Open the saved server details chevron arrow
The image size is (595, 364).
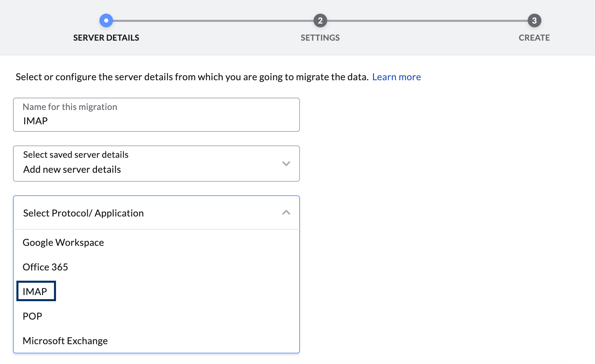(x=286, y=164)
